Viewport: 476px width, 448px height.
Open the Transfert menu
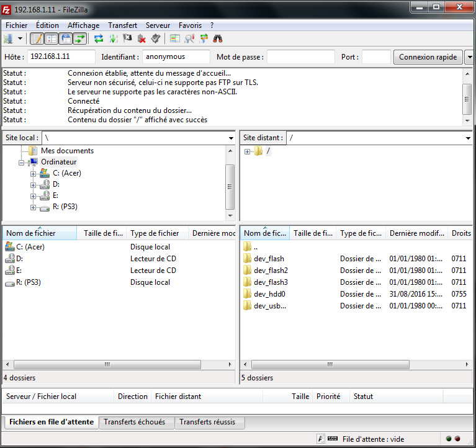point(123,25)
